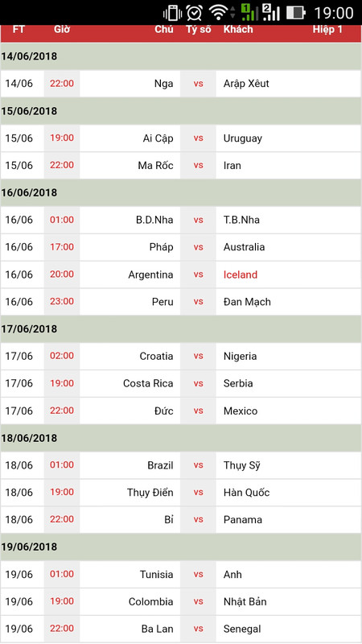
Task: Select Senegal team name
Action: (242, 629)
